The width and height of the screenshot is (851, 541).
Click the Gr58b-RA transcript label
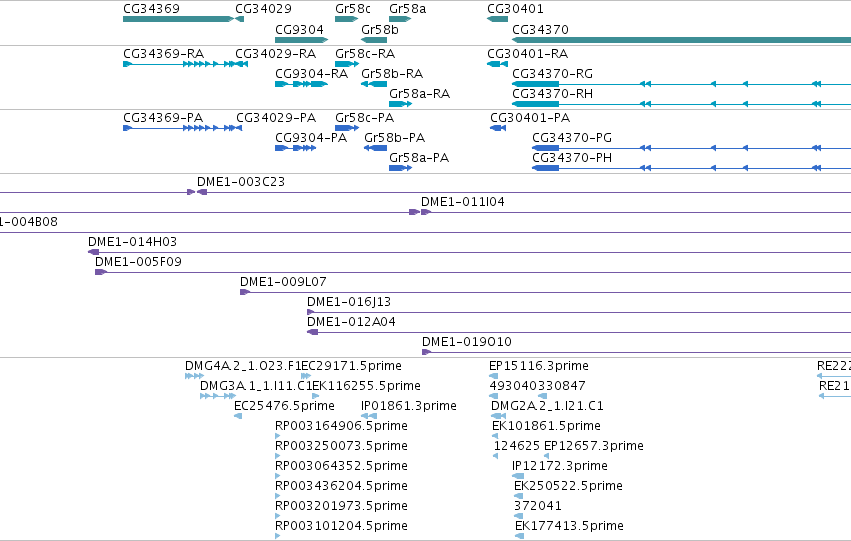coord(392,74)
